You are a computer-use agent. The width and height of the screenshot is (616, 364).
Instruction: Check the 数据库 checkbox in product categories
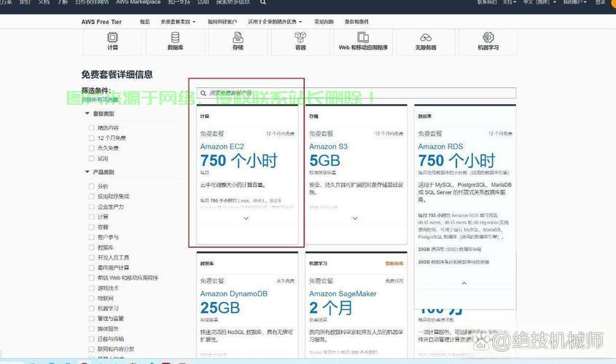[92, 247]
